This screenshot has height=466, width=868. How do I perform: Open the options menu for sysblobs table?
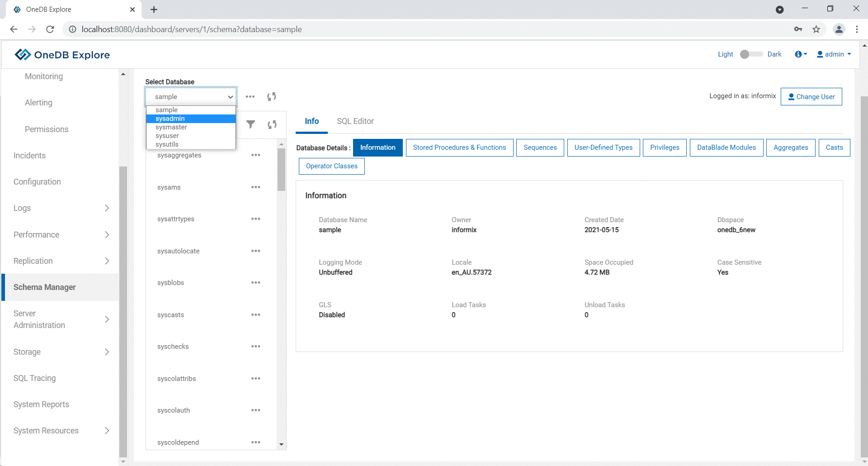pyautogui.click(x=255, y=283)
